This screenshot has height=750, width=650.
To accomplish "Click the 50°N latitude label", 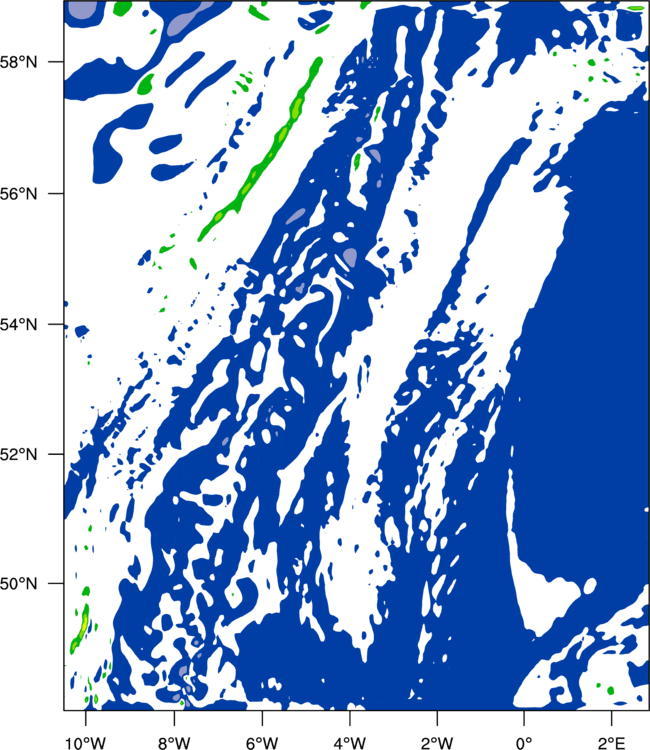I will (x=18, y=584).
